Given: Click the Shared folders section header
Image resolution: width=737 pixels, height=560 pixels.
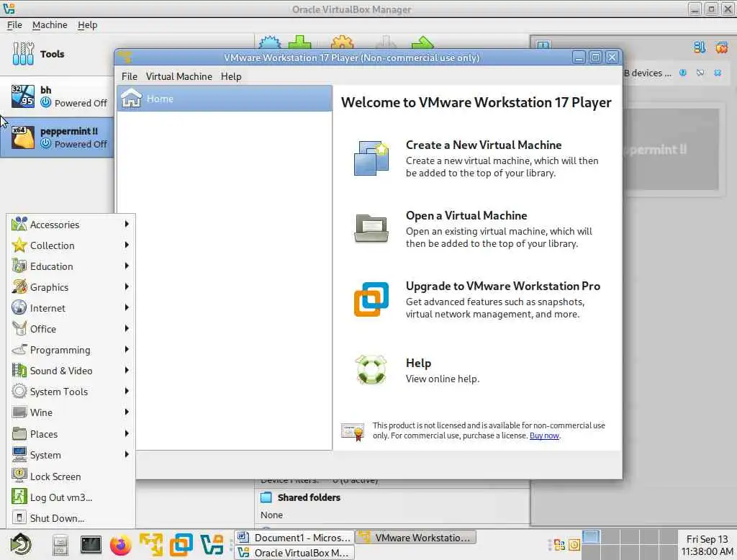Looking at the screenshot, I should tap(309, 497).
